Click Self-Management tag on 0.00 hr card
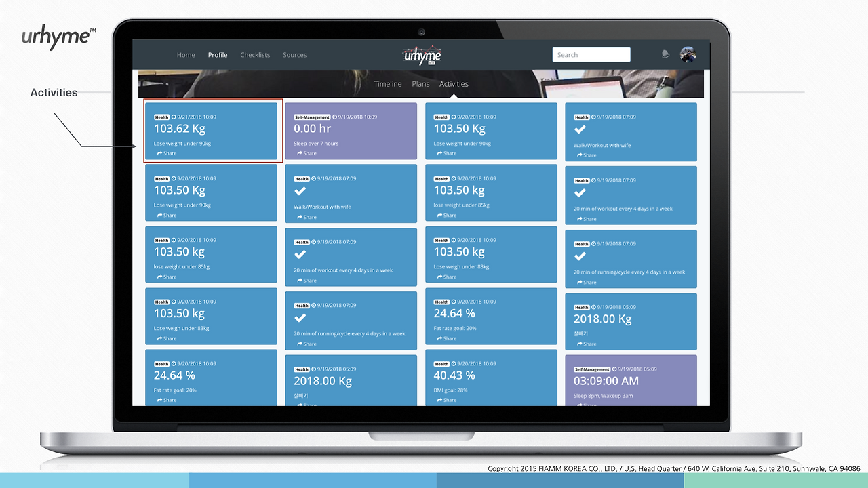Image resolution: width=868 pixels, height=488 pixels. [x=313, y=117]
